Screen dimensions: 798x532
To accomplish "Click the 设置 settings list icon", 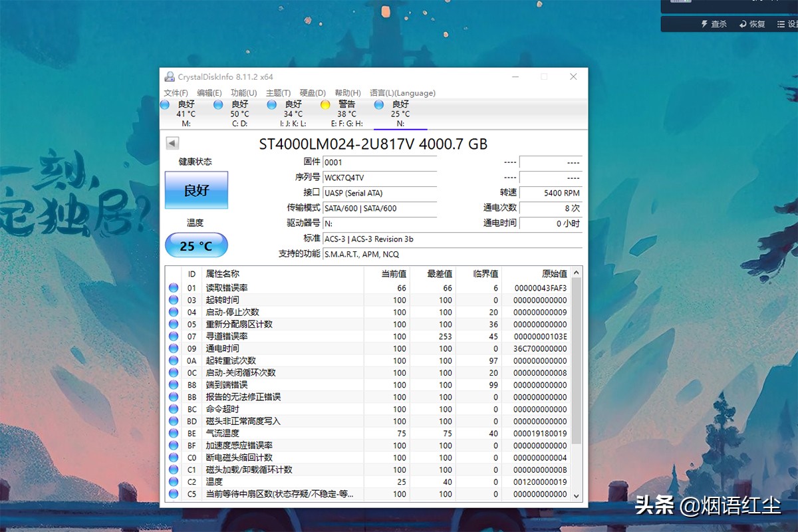I will point(781,24).
